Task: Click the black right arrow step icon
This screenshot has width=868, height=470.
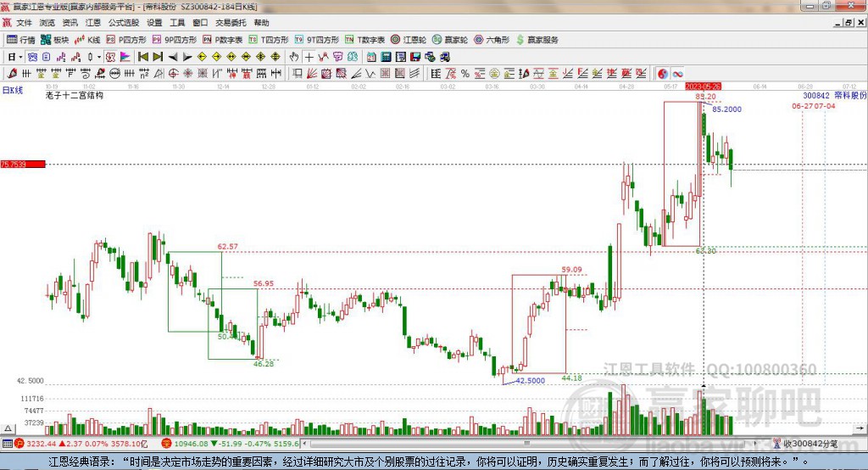Action: (187, 57)
